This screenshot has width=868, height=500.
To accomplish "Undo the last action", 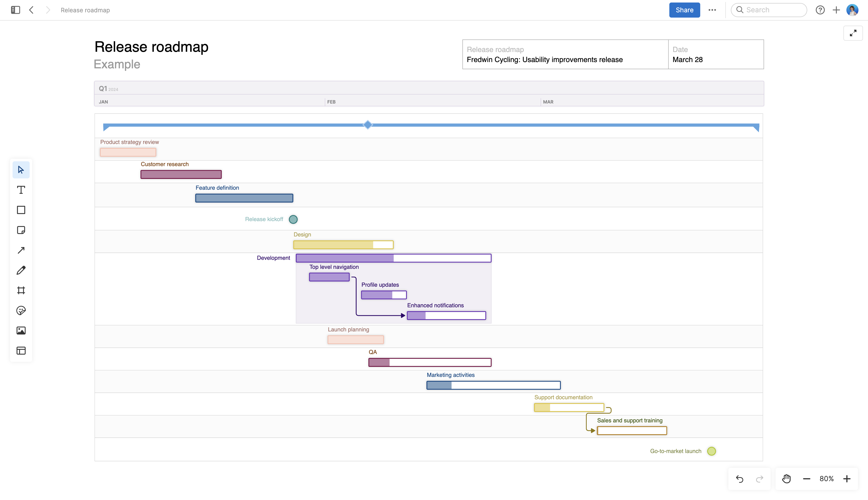I will click(x=740, y=478).
